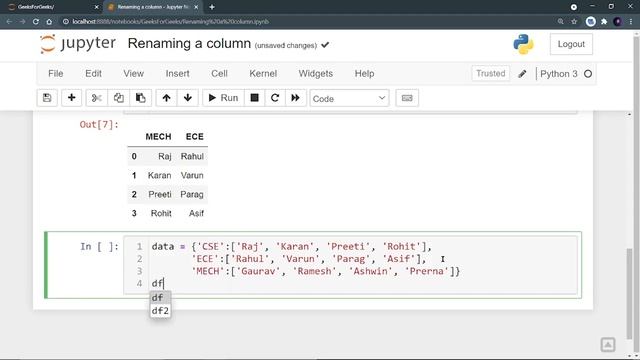This screenshot has height=360, width=640.
Task: Move selected cell down arrow
Action: pyautogui.click(x=188, y=98)
